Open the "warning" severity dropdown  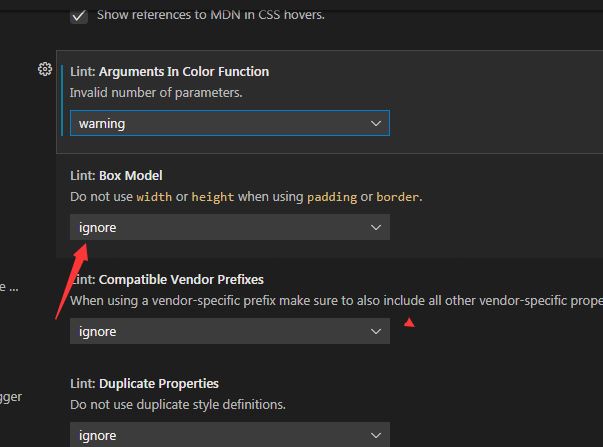pyautogui.click(x=229, y=123)
